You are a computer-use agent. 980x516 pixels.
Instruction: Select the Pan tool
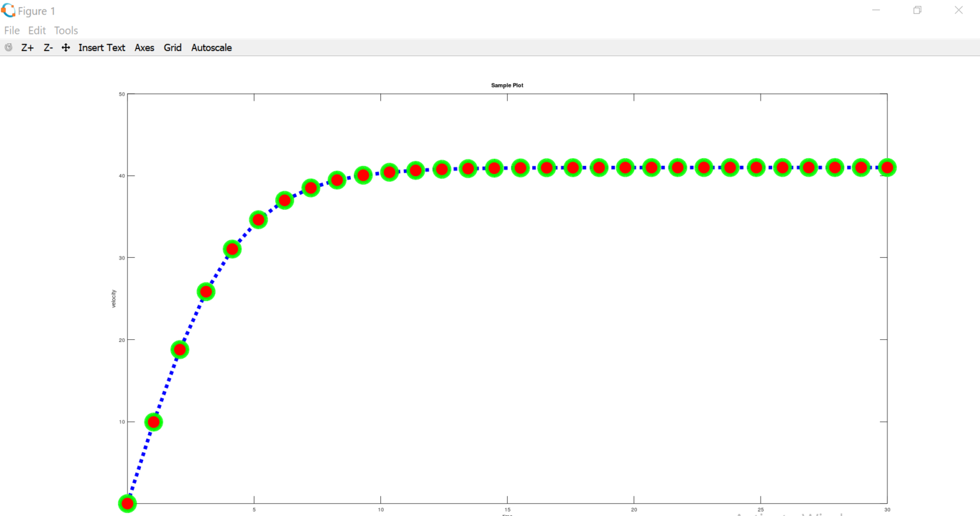[x=66, y=47]
